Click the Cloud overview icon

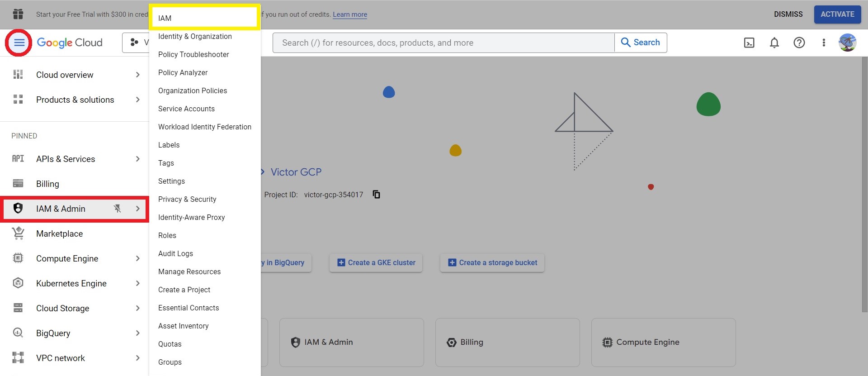(x=18, y=75)
